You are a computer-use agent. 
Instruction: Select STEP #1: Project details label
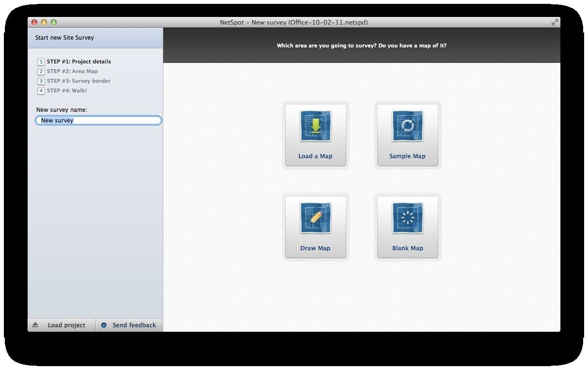pos(79,62)
